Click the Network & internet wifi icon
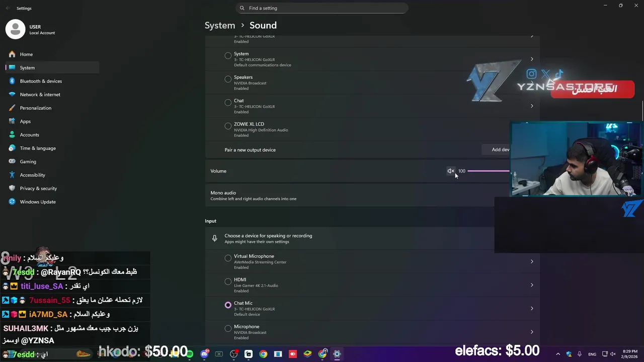The height and width of the screenshot is (362, 644). tap(12, 95)
